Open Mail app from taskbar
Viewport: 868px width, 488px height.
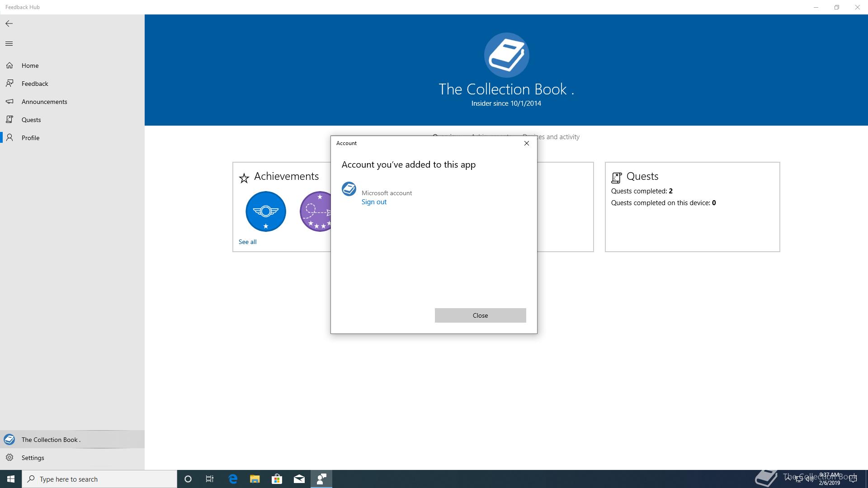pos(299,479)
